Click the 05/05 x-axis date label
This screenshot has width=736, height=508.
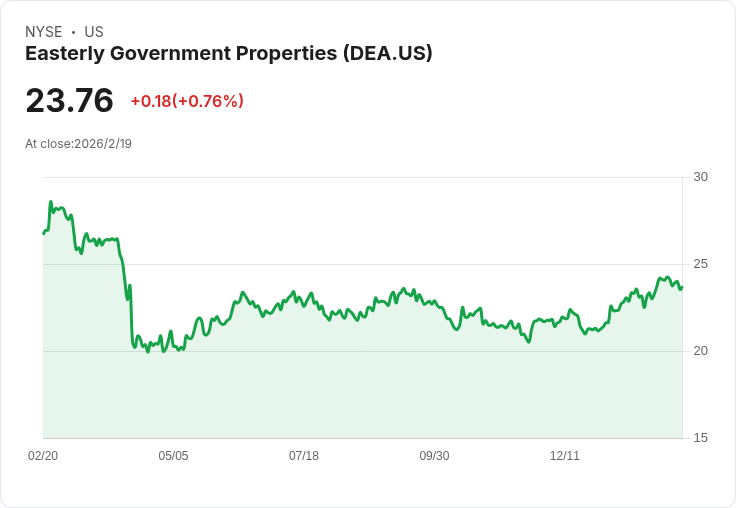173,456
